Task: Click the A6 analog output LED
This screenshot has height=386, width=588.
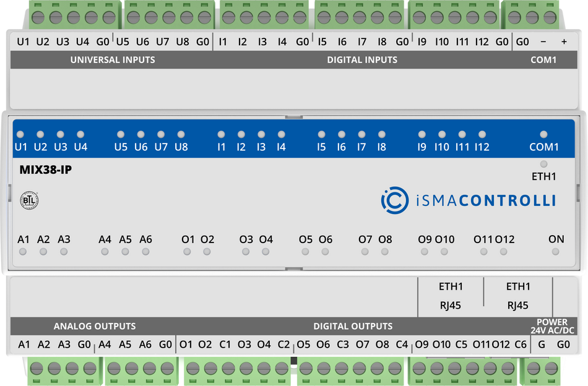Action: 145,252
